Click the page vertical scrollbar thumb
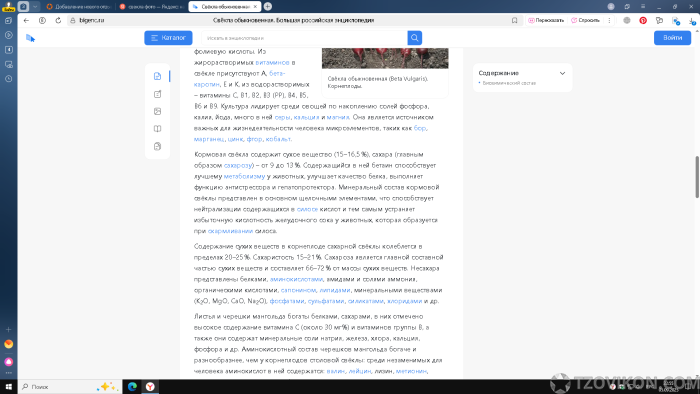Viewport: 700px width, 394px height. pos(697,177)
